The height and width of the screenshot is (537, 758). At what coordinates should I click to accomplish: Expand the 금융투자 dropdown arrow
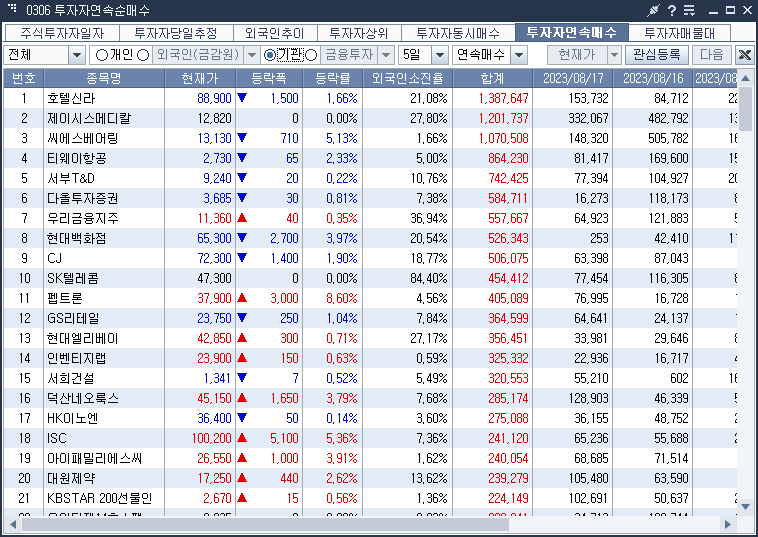click(386, 55)
